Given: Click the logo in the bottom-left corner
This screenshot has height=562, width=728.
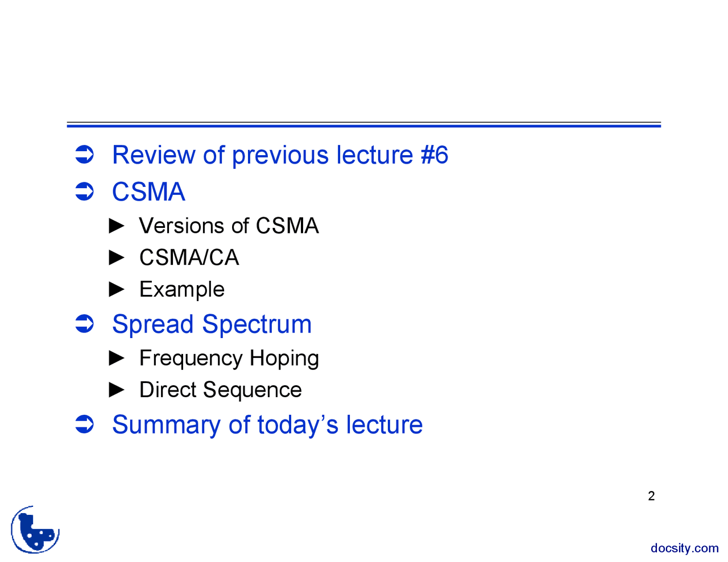Looking at the screenshot, I should click(x=35, y=530).
